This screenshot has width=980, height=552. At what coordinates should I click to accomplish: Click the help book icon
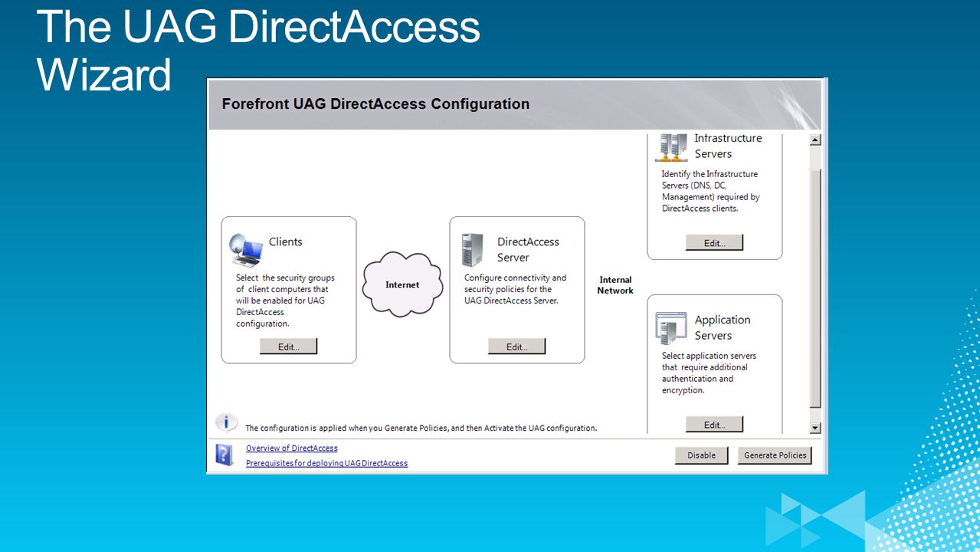224,455
